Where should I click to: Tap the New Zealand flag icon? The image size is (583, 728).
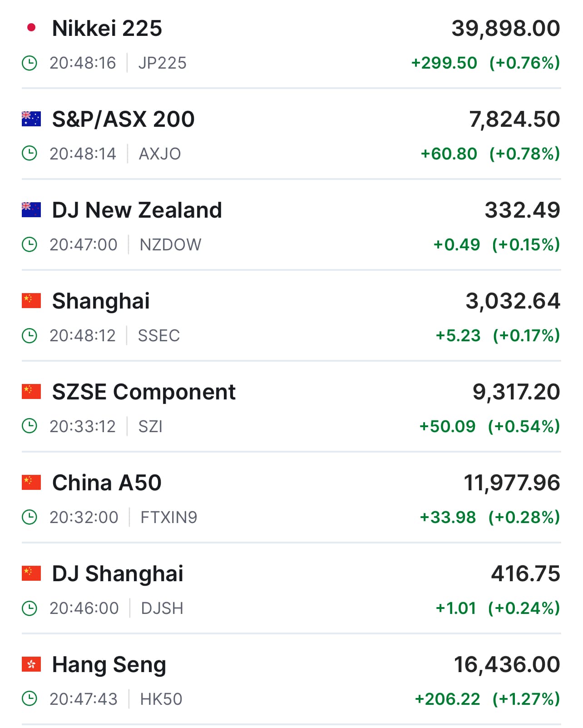coord(31,209)
